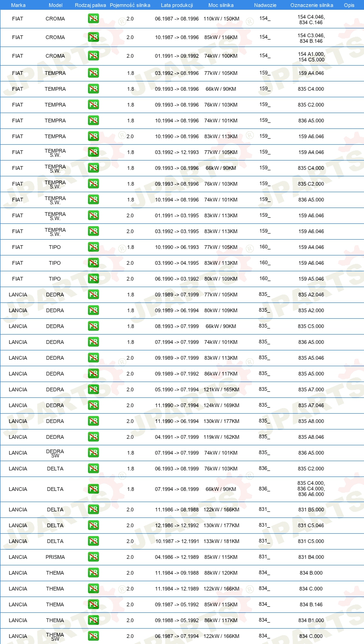Click petrol icon in Dedra SW row
The width and height of the screenshot is (364, 644).
tap(94, 453)
